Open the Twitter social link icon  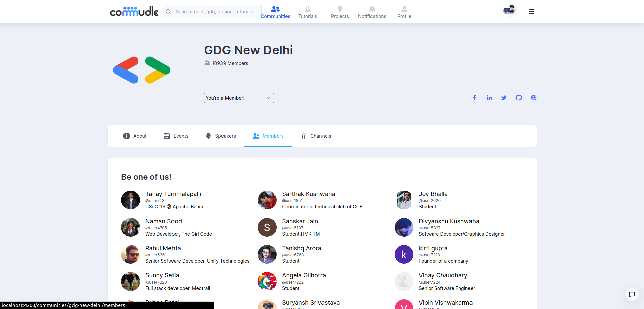504,98
